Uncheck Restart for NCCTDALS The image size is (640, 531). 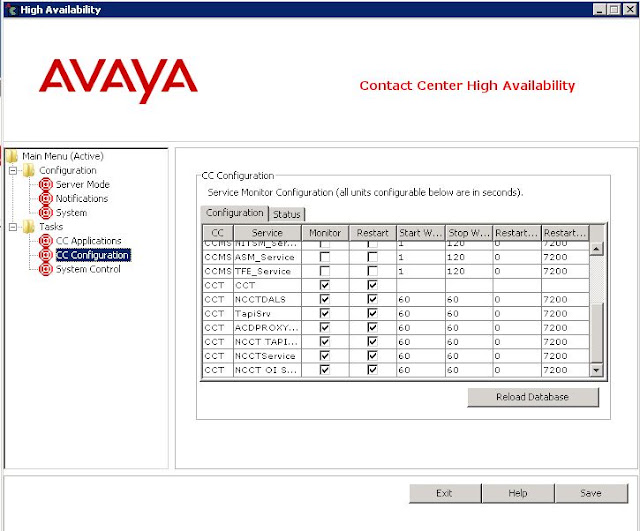click(372, 299)
